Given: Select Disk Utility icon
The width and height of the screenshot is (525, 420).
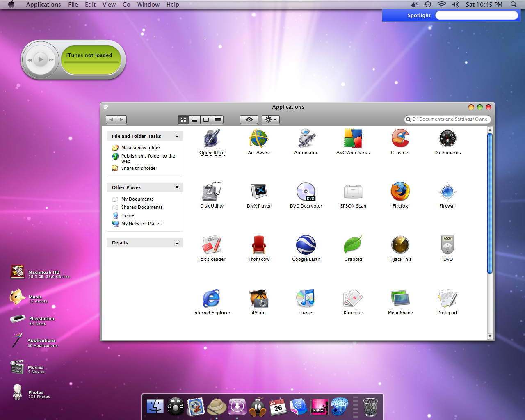Looking at the screenshot, I should click(x=212, y=192).
